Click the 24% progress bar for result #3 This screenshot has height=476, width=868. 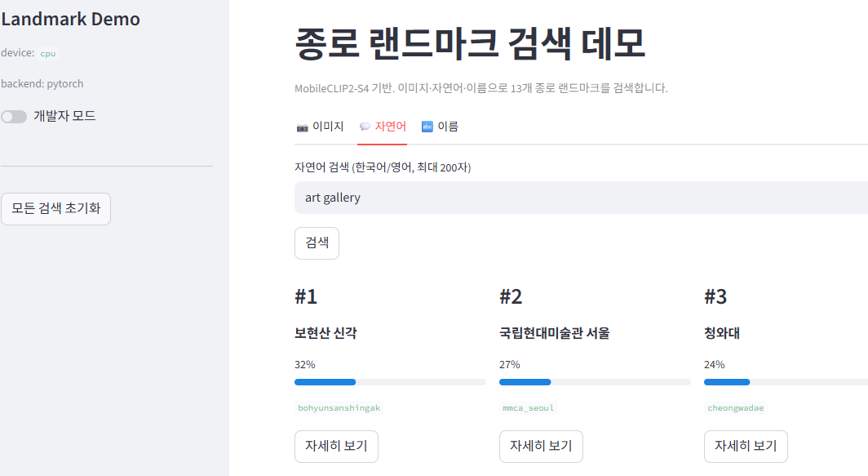[786, 382]
